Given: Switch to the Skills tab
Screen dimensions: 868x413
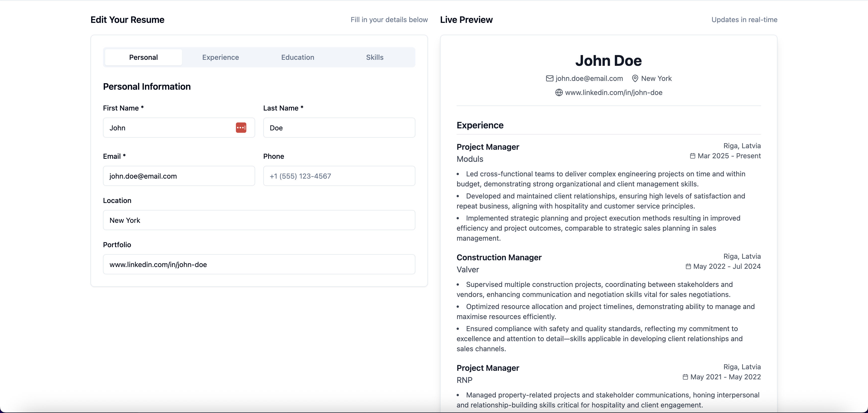Looking at the screenshot, I should [x=374, y=57].
